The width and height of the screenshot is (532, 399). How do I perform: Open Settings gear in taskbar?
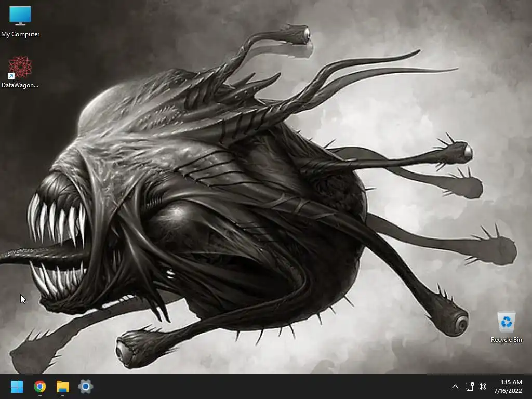point(86,387)
